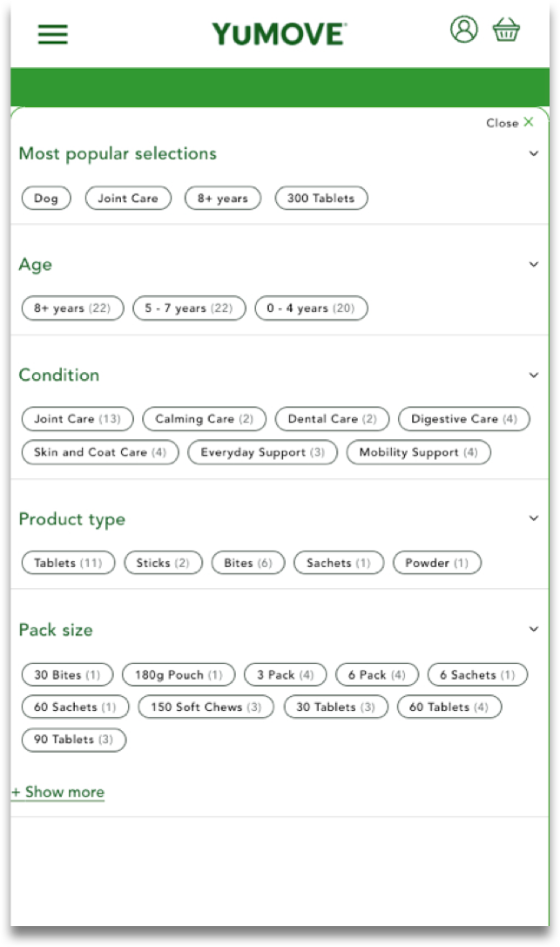The height and width of the screenshot is (947, 560).
Task: Choose the 90 Tablets (3) pack size
Action: tap(74, 740)
